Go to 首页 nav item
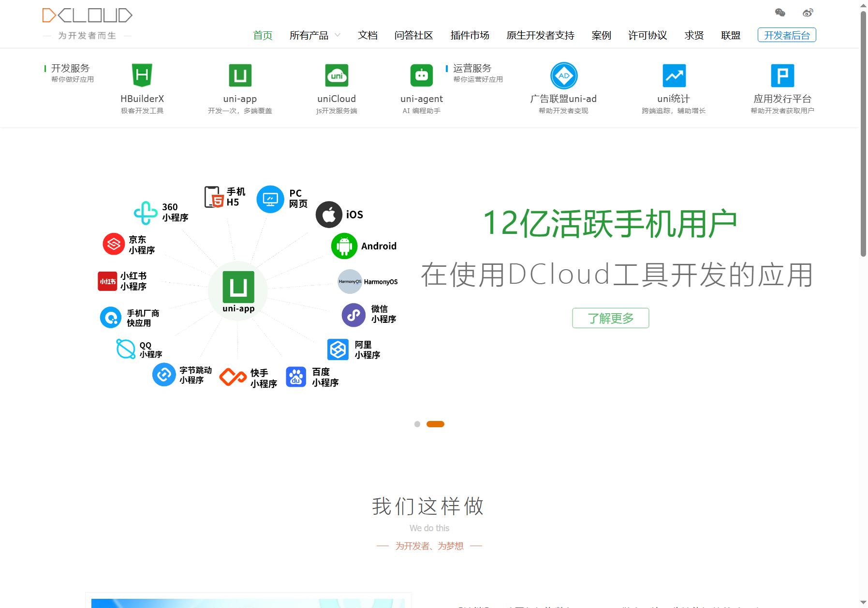 [x=263, y=35]
